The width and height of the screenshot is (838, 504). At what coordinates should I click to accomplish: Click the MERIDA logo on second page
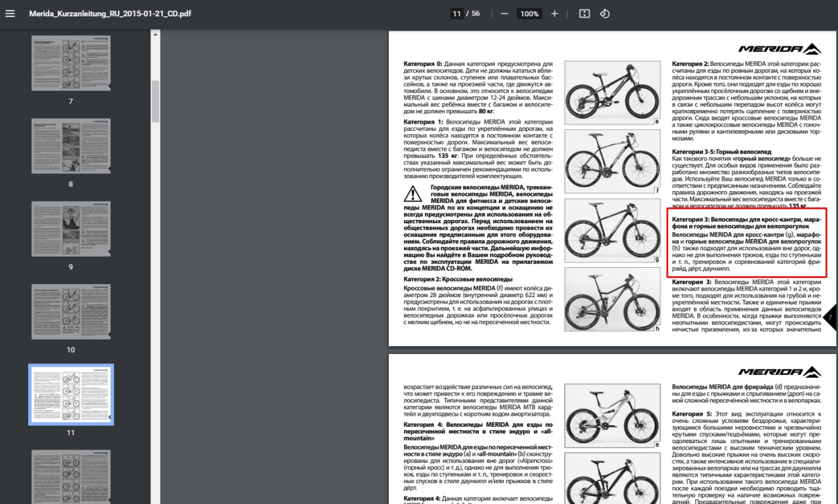pos(780,372)
